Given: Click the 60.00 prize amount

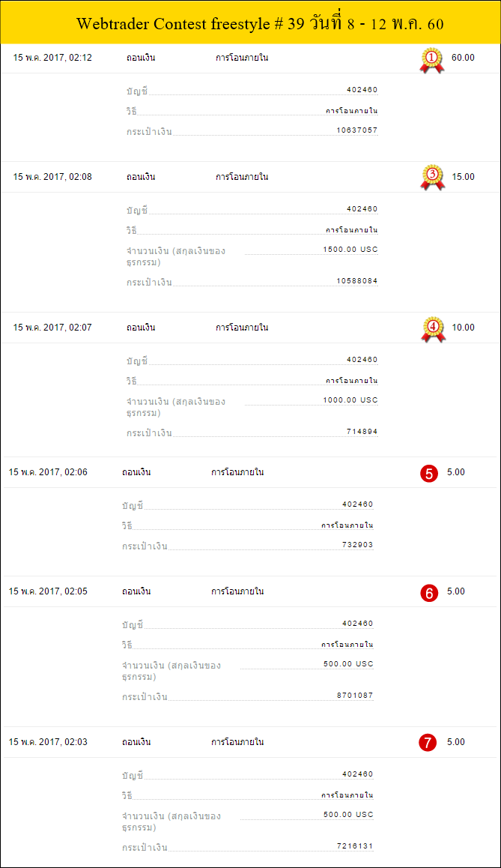Looking at the screenshot, I should tap(463, 58).
